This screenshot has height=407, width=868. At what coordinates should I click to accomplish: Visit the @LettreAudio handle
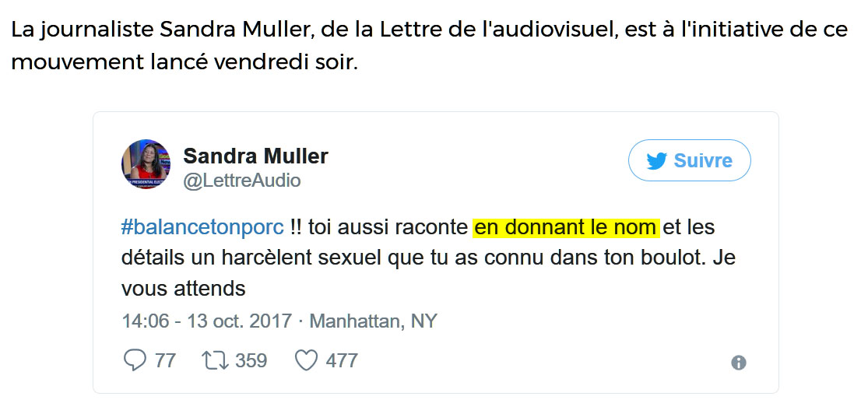pyautogui.click(x=241, y=181)
